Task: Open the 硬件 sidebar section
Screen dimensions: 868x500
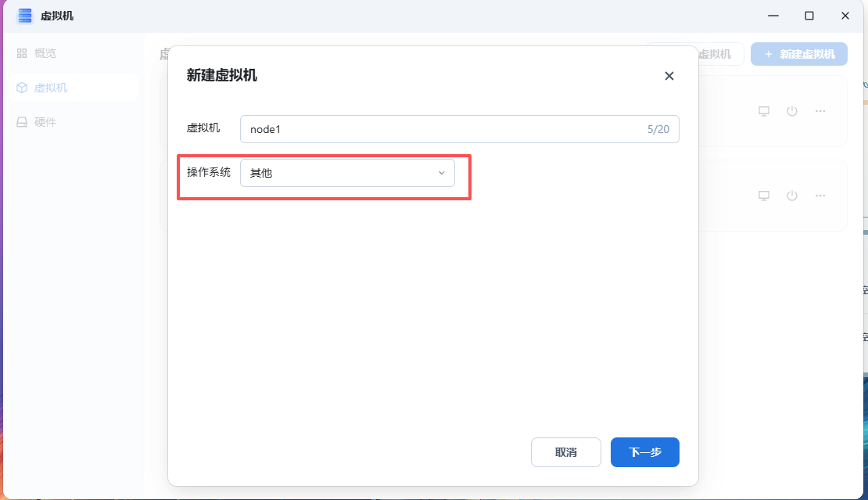Action: (x=72, y=122)
